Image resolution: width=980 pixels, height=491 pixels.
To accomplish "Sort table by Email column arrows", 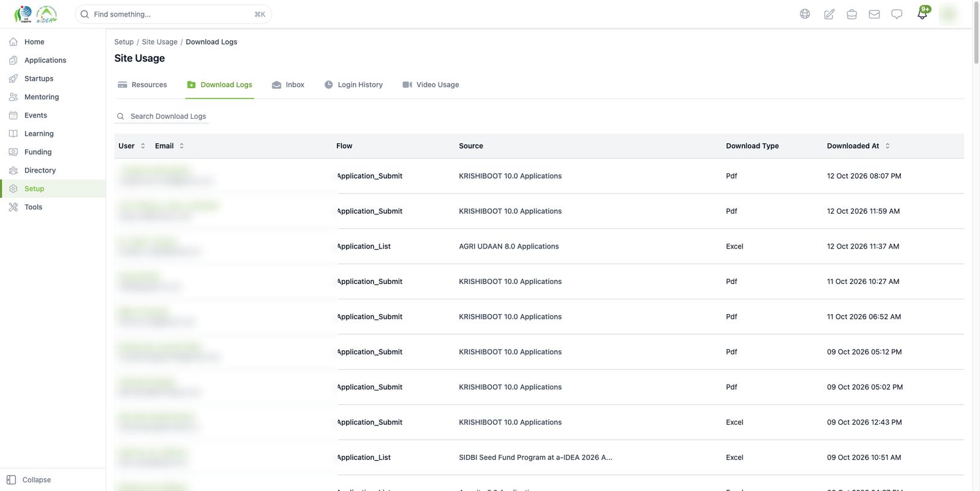I will [181, 146].
